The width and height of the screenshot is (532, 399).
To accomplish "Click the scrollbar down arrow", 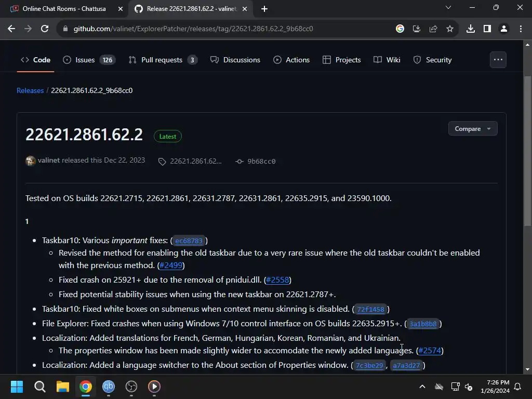I will pos(527,369).
